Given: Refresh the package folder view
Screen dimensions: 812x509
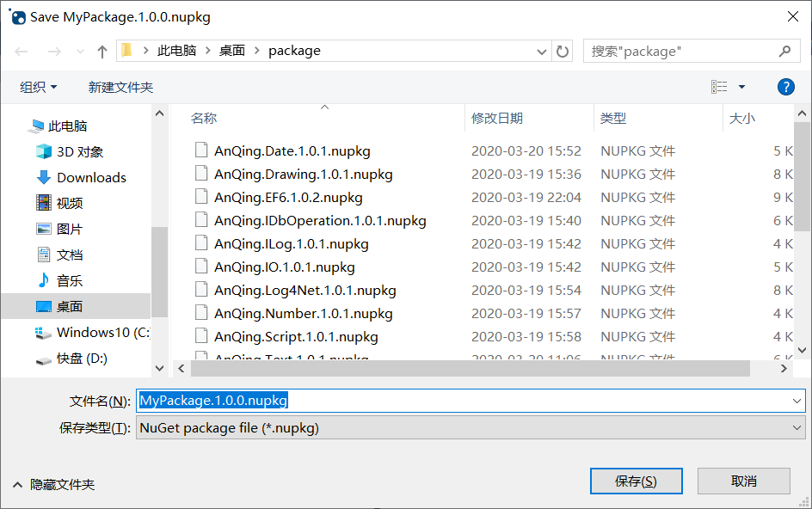Looking at the screenshot, I should coord(563,51).
